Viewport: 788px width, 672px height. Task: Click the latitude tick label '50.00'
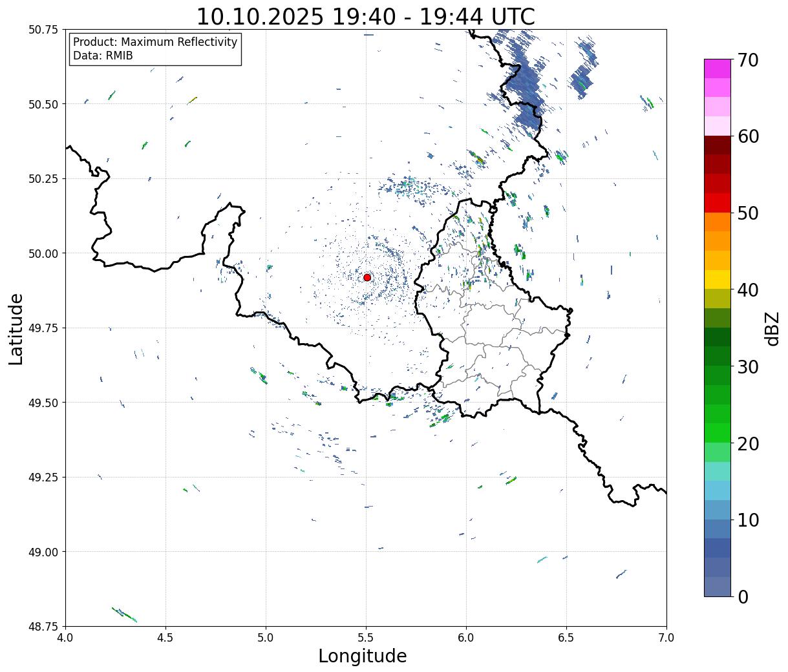click(x=43, y=253)
